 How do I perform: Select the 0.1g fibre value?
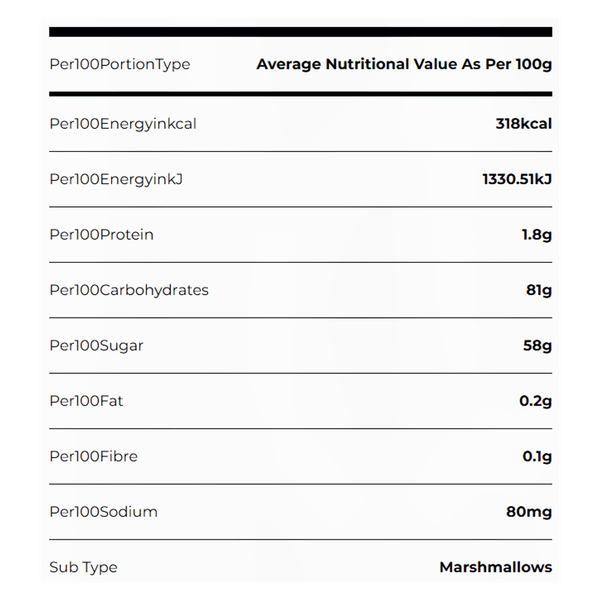pos(536,456)
